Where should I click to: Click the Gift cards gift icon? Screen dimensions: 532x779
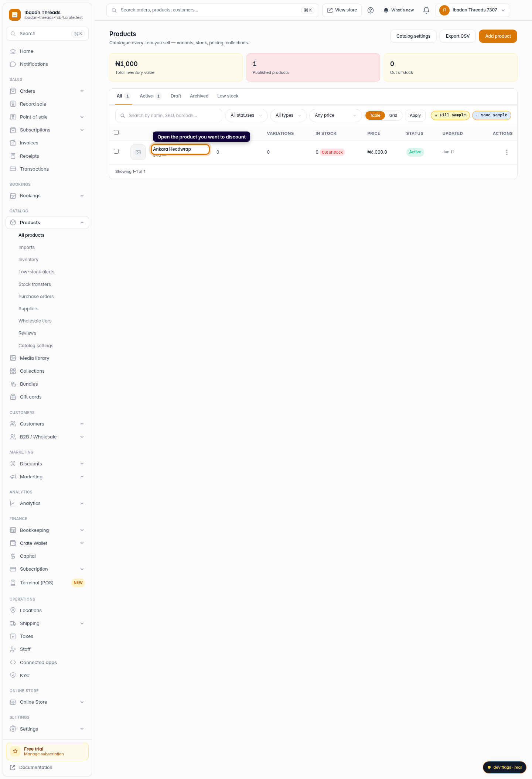tap(13, 397)
